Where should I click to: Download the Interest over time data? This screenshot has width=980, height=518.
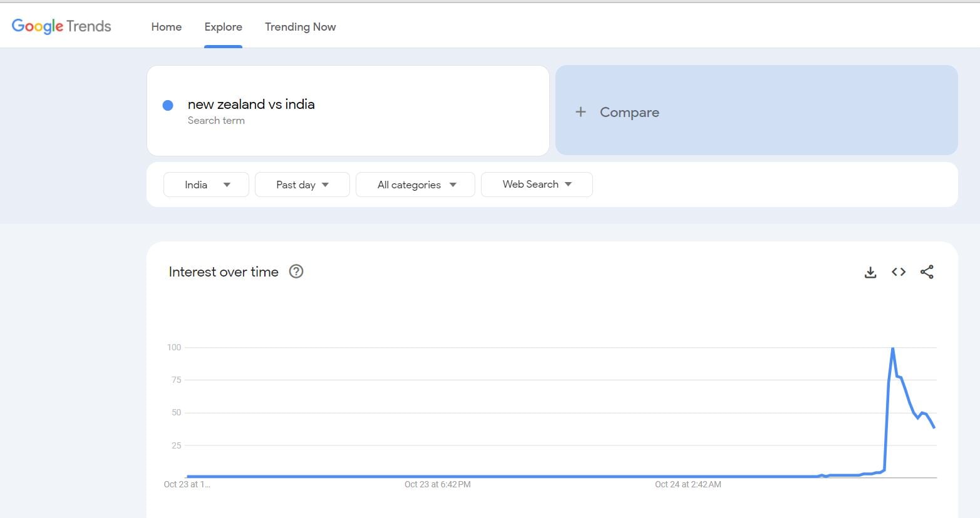(870, 272)
